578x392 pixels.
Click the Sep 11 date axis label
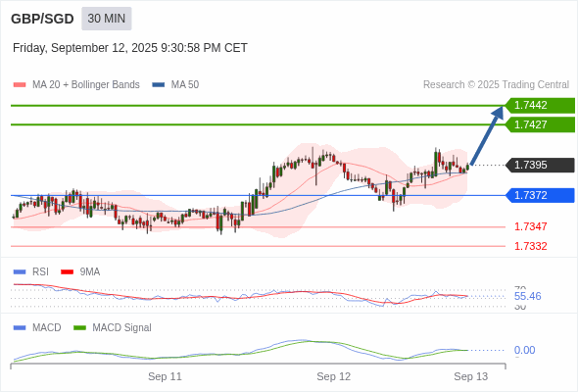pyautogui.click(x=165, y=376)
